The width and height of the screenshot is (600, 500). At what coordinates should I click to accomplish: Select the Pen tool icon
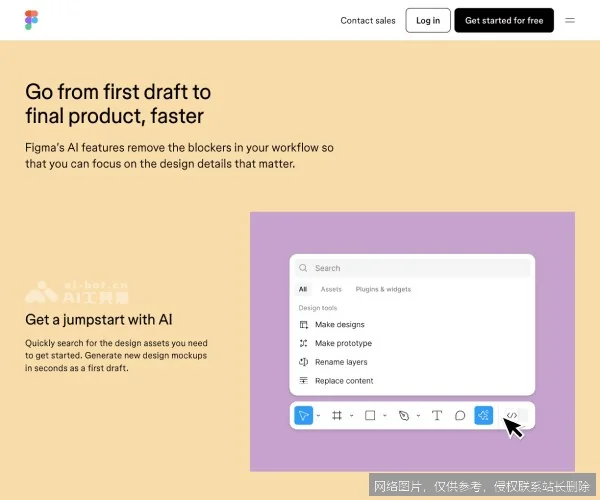coord(403,415)
